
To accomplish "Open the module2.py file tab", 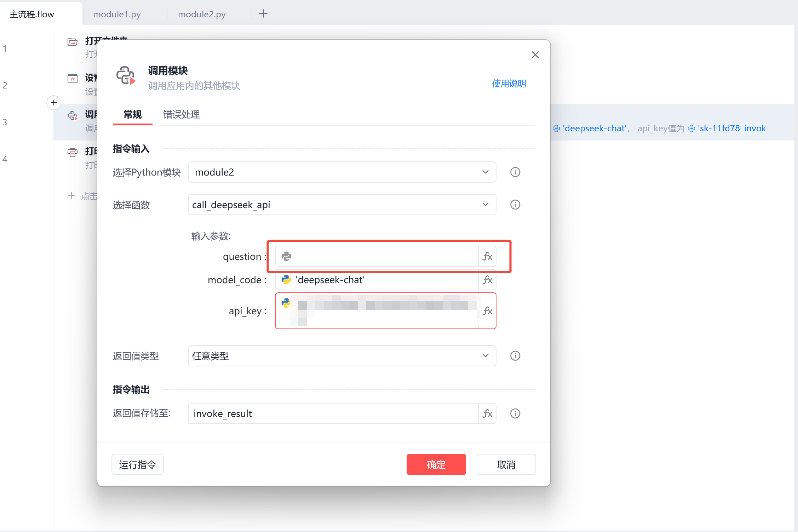I will point(202,14).
